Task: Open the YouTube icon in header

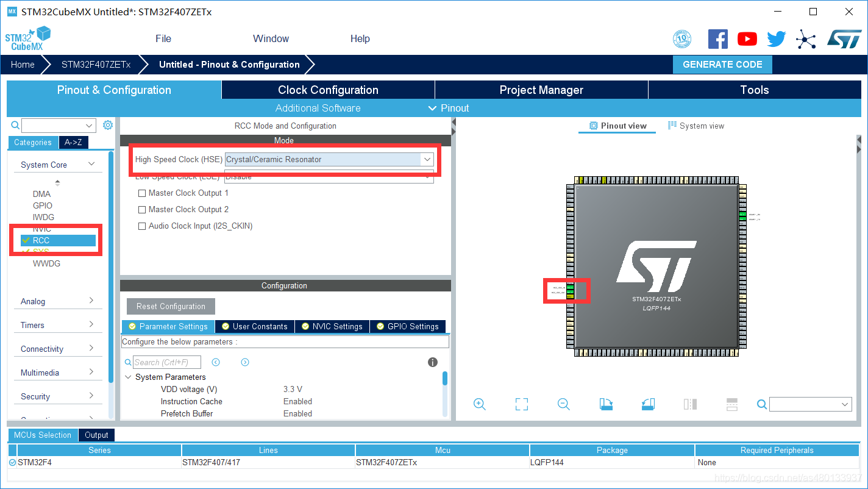Action: [x=747, y=39]
